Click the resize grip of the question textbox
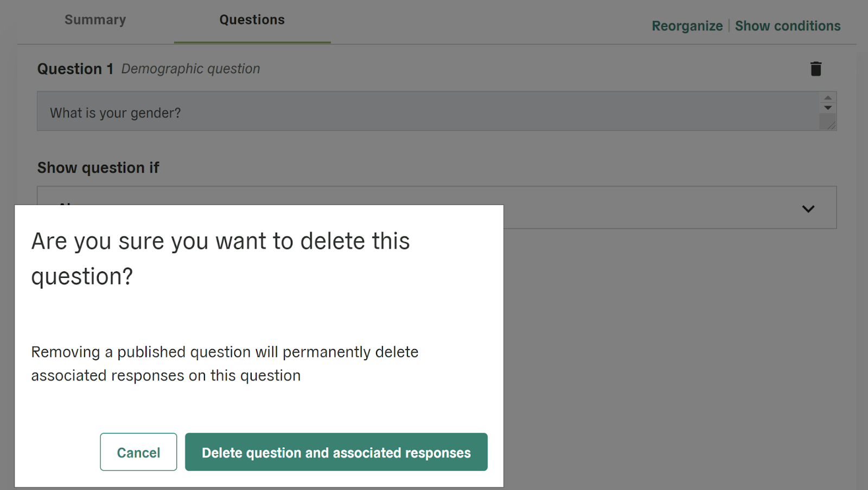 pyautogui.click(x=831, y=125)
